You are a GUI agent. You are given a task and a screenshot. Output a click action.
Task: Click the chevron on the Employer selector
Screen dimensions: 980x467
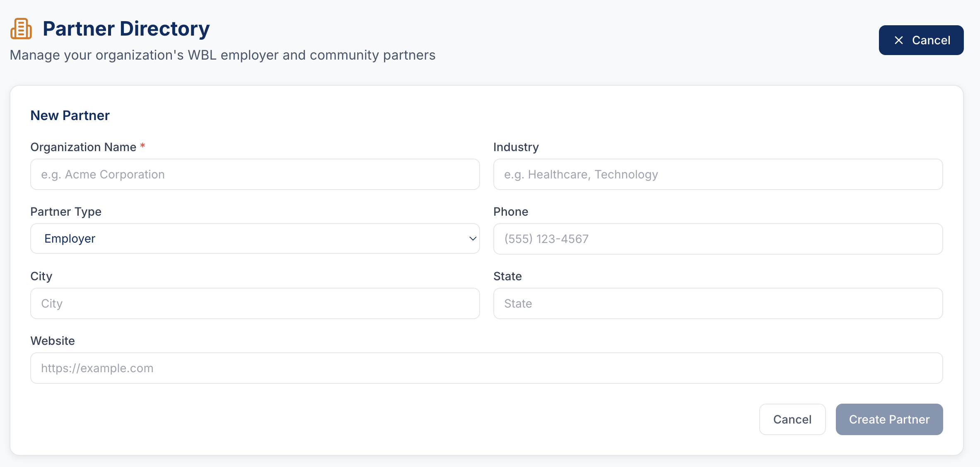472,238
